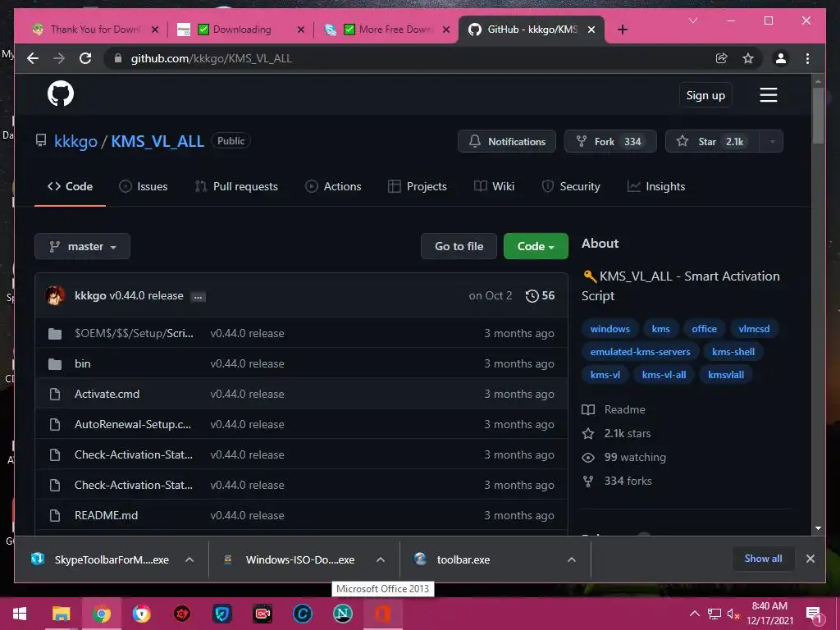This screenshot has width=840, height=630.
Task: Close the Downloading tab
Action: [300, 30]
